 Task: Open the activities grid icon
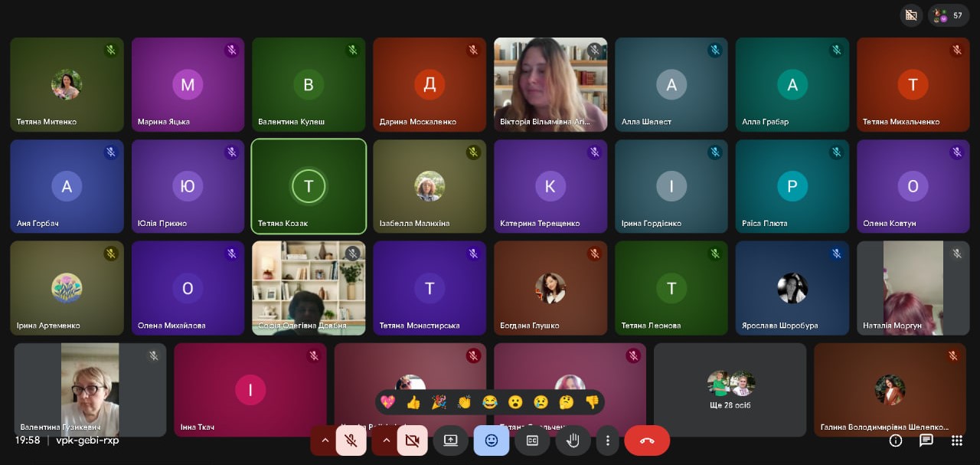956,440
